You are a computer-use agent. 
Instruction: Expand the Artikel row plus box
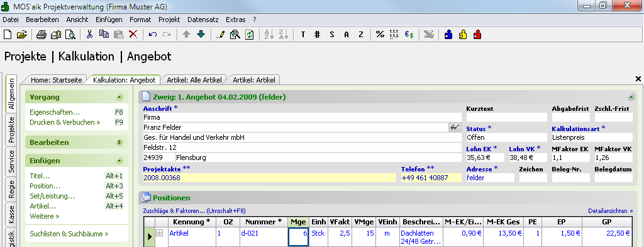[x=160, y=233]
